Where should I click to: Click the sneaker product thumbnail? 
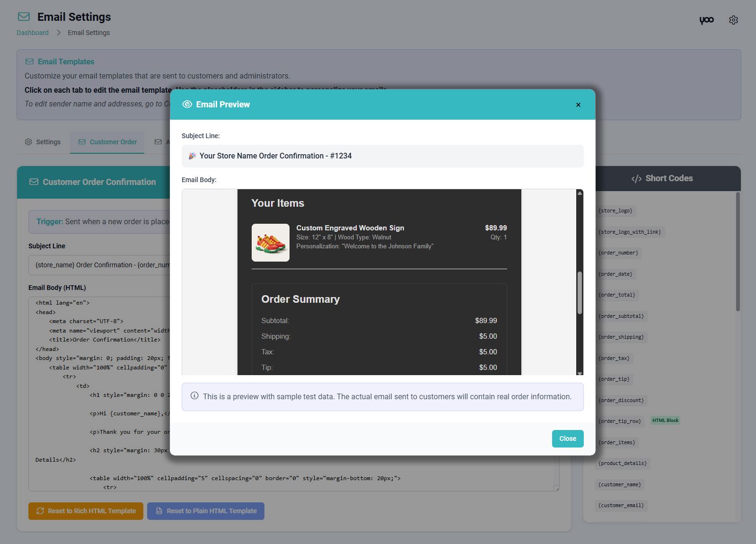[271, 243]
